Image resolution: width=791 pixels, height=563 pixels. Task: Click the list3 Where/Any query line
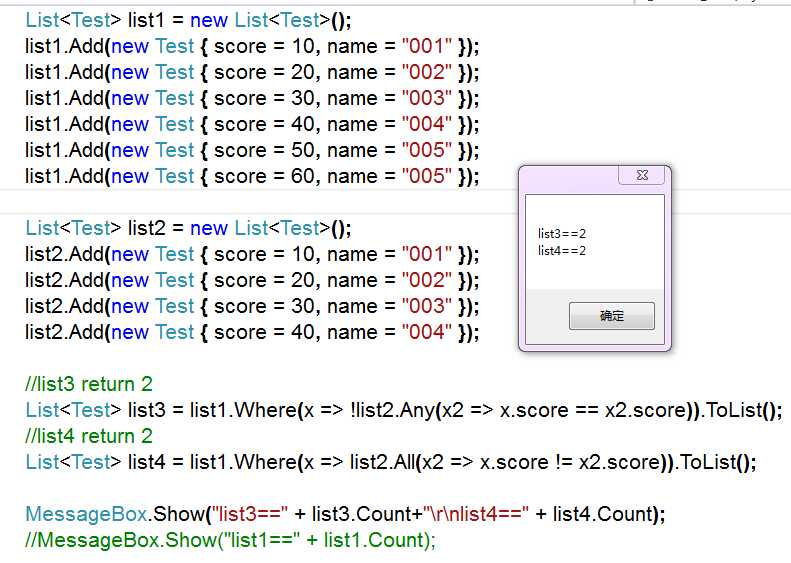(x=404, y=410)
